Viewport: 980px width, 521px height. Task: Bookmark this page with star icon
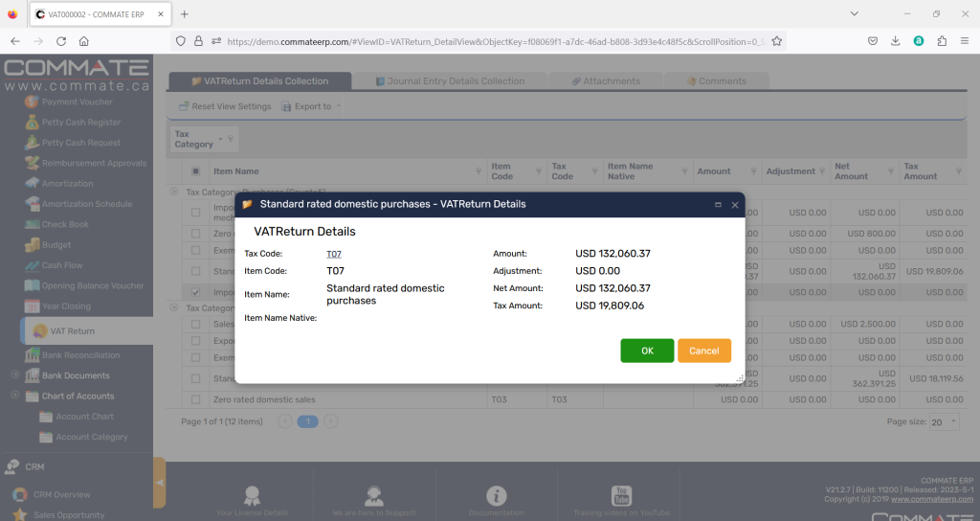(x=777, y=41)
